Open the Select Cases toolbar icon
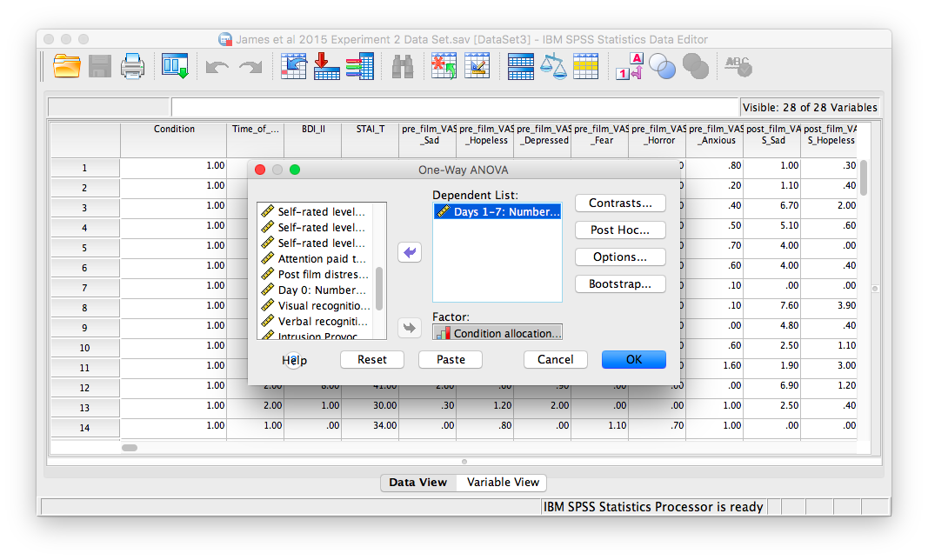The height and width of the screenshot is (560, 928). (x=586, y=66)
